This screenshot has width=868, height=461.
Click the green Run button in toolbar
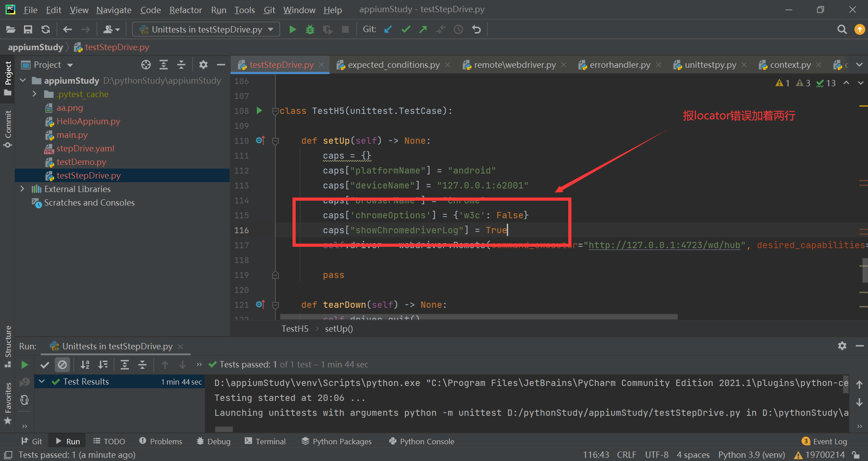tap(292, 29)
